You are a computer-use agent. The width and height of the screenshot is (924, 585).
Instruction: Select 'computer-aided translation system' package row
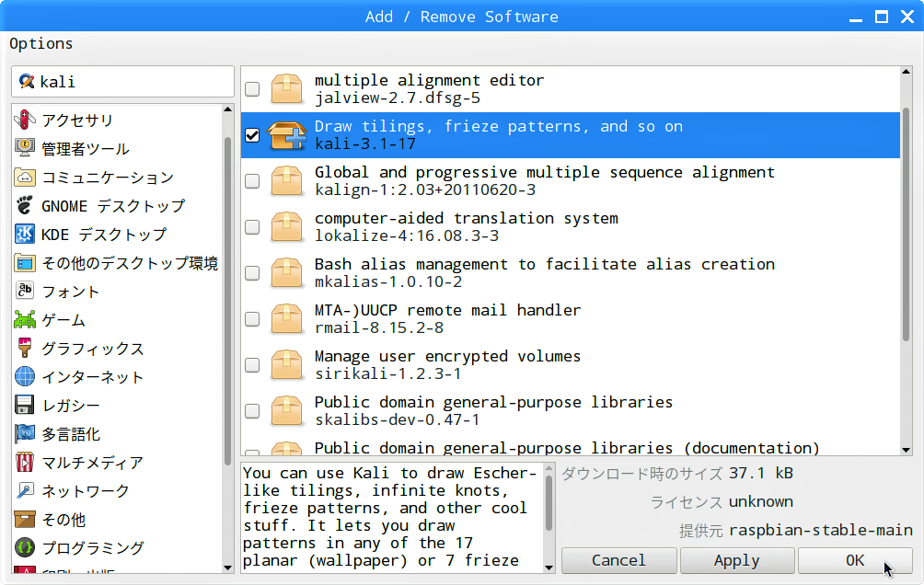pyautogui.click(x=571, y=227)
